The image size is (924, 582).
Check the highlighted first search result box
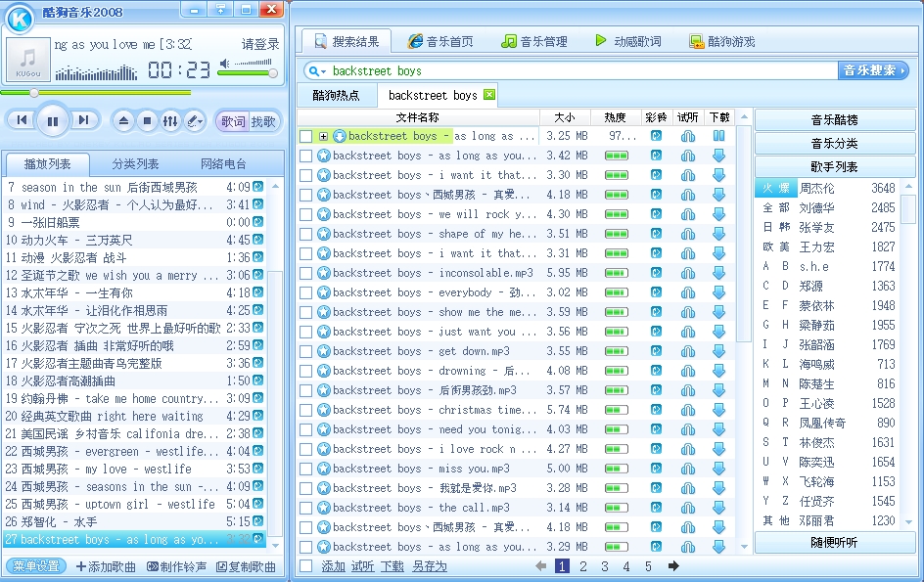coord(305,137)
